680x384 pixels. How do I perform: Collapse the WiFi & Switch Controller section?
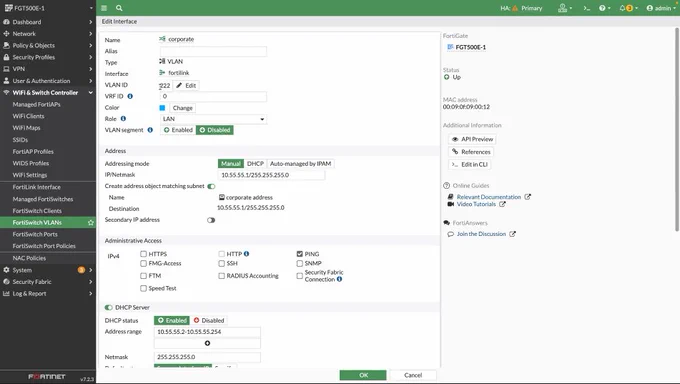coord(91,92)
